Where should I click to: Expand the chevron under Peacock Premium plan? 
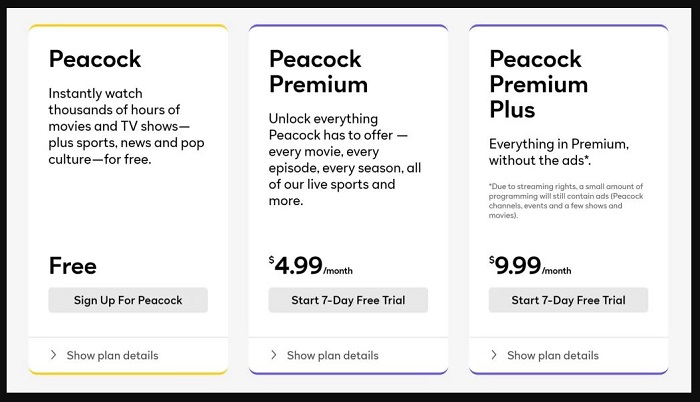tap(274, 355)
